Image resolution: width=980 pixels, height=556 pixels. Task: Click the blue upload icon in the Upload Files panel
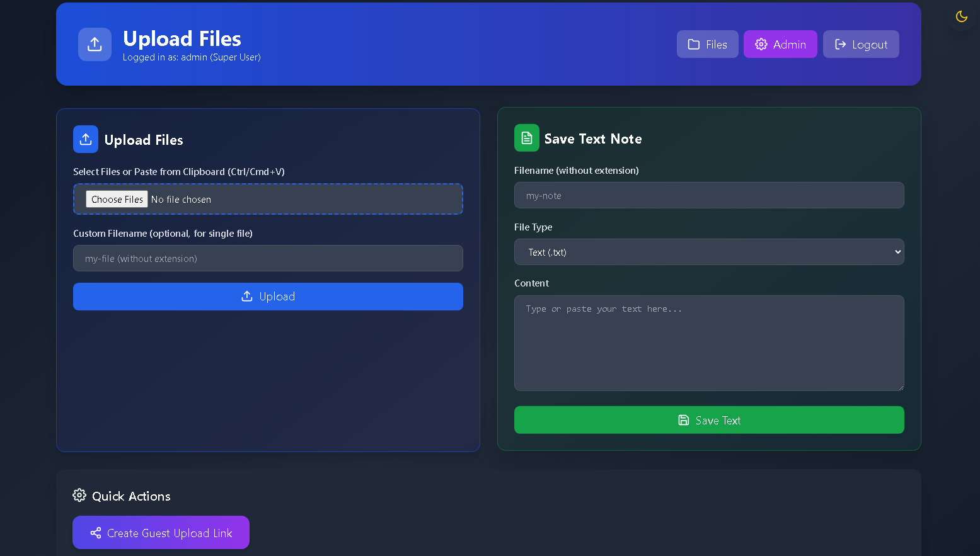coord(85,139)
